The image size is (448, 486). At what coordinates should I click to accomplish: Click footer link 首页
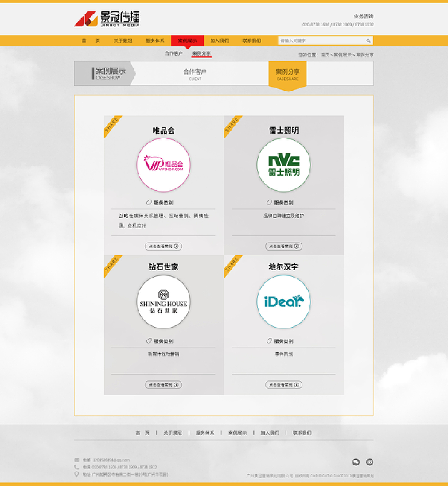142,433
